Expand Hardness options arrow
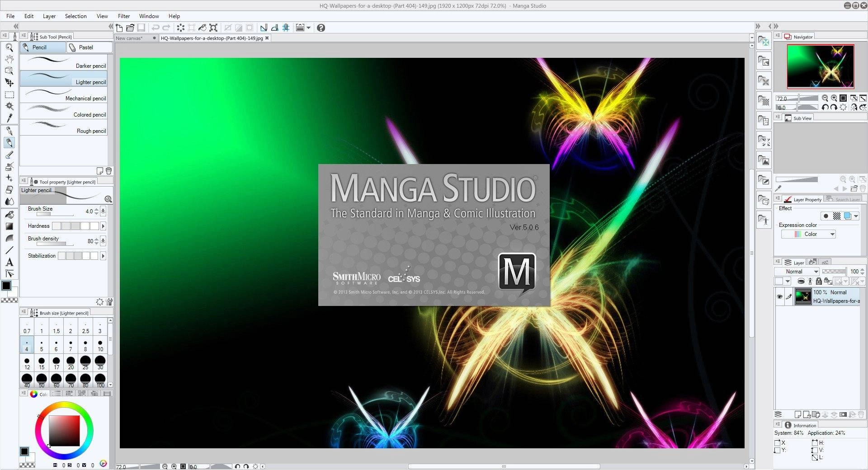 103,226
